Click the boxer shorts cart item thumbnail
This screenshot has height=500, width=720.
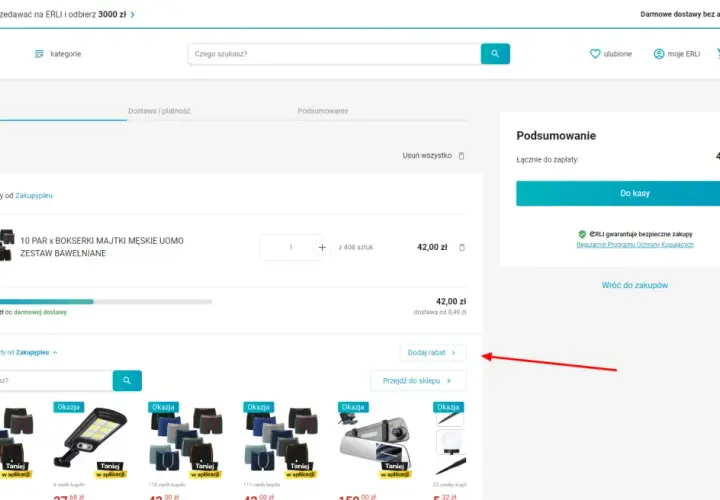coord(6,245)
